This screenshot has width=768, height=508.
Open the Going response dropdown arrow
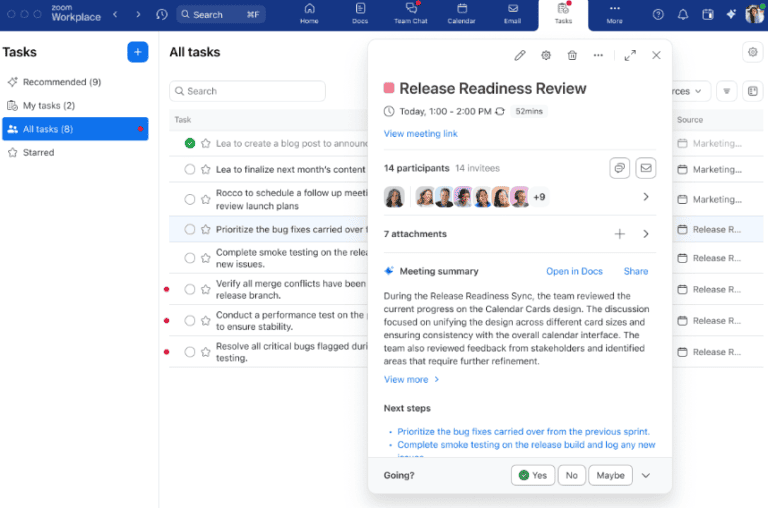[x=646, y=476]
